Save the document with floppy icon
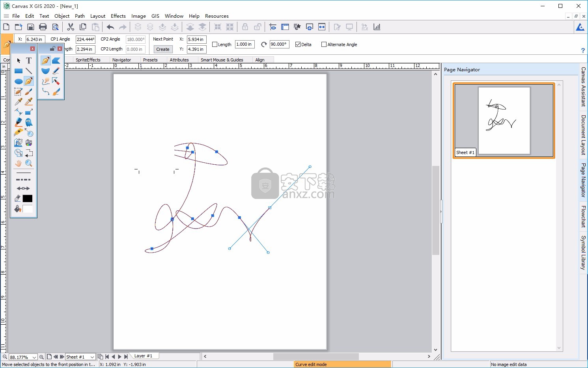588x368 pixels. 30,27
